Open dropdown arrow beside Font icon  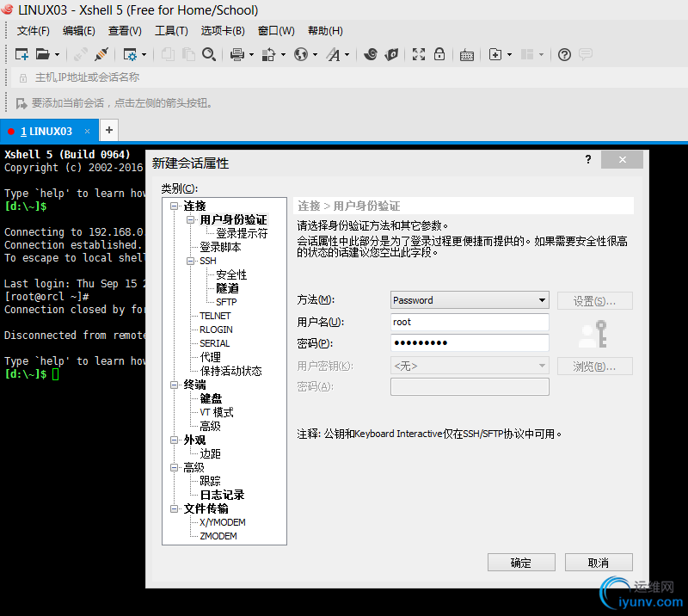click(x=347, y=55)
